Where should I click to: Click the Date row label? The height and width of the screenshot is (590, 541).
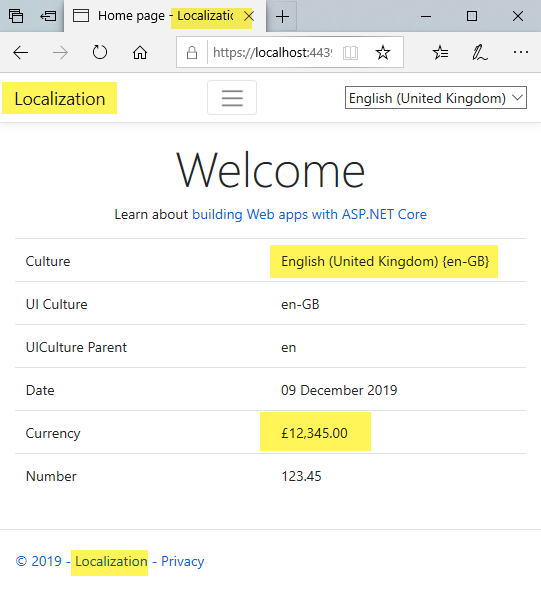pos(40,390)
